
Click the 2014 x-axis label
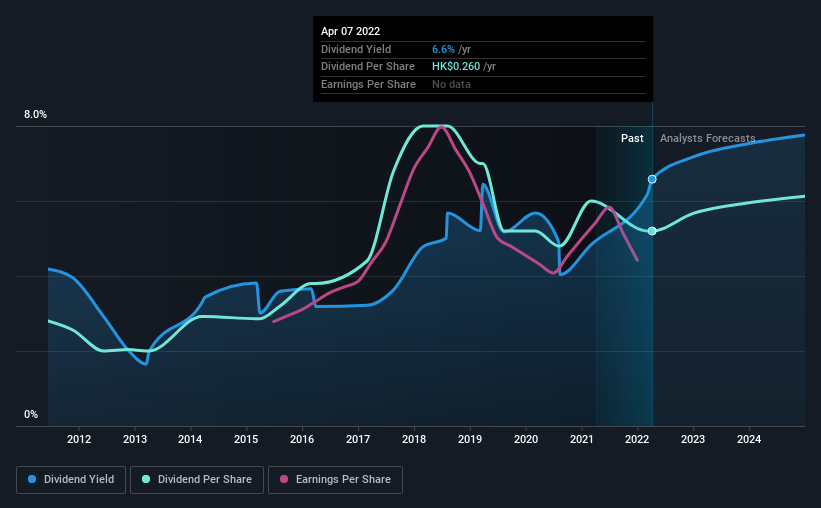(x=190, y=439)
